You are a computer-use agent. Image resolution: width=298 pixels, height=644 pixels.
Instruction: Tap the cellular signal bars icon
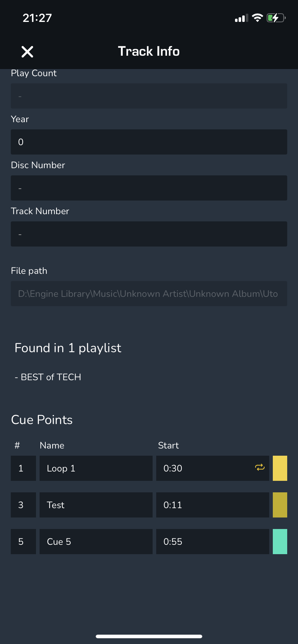241,18
